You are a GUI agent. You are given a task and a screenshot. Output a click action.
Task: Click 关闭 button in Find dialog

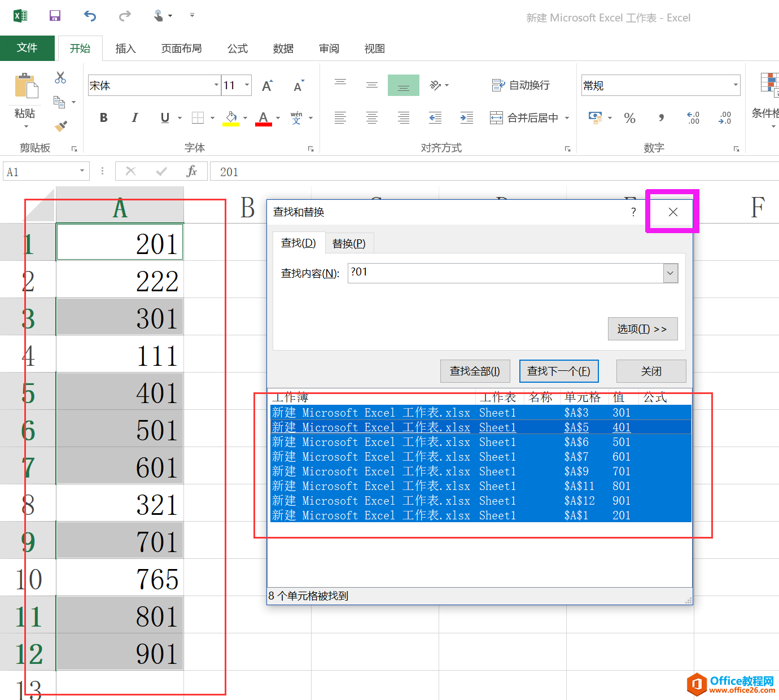(x=651, y=371)
